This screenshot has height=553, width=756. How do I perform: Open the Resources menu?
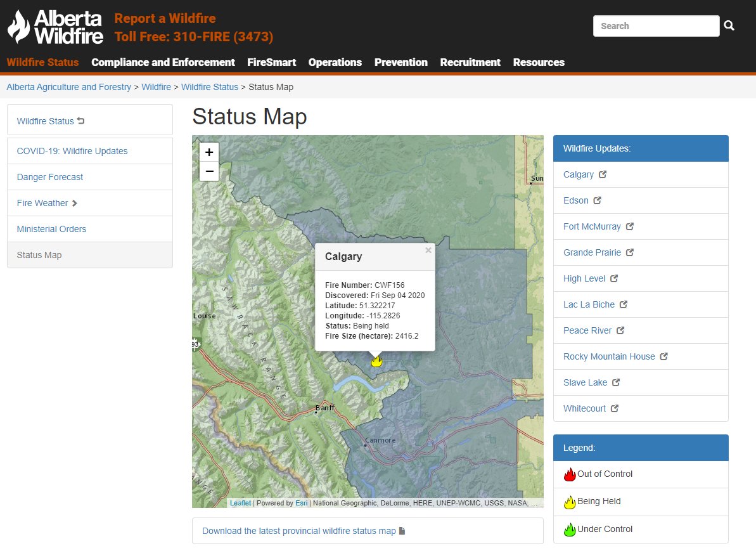(539, 62)
